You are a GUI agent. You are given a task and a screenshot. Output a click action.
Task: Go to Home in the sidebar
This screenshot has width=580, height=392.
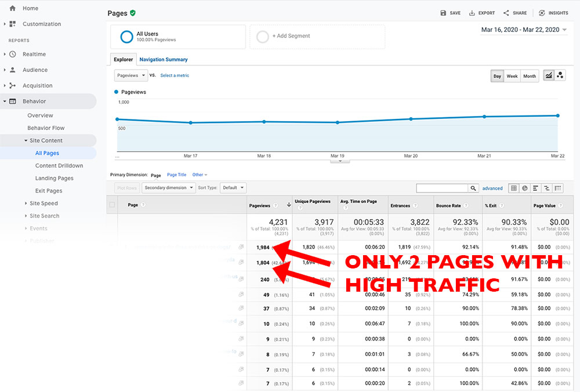30,8
